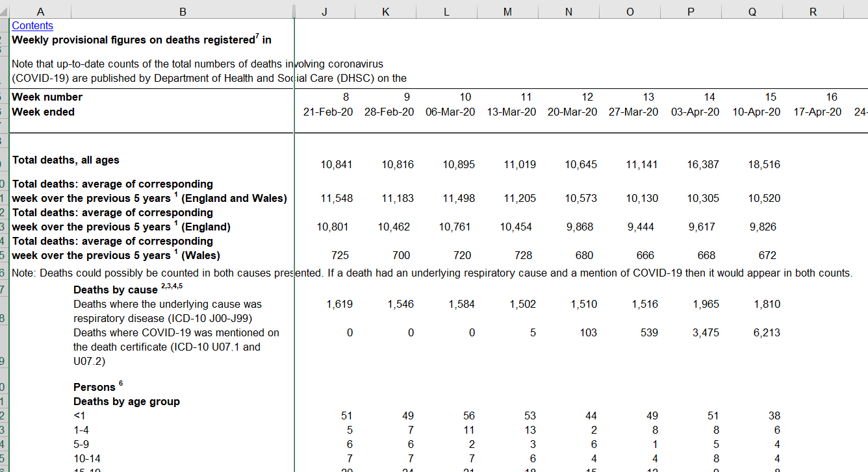Select column O header
This screenshot has height=472, width=868.
(630, 12)
